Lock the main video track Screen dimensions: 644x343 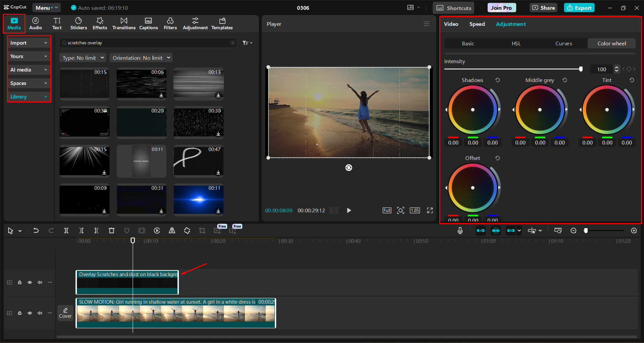tap(20, 313)
